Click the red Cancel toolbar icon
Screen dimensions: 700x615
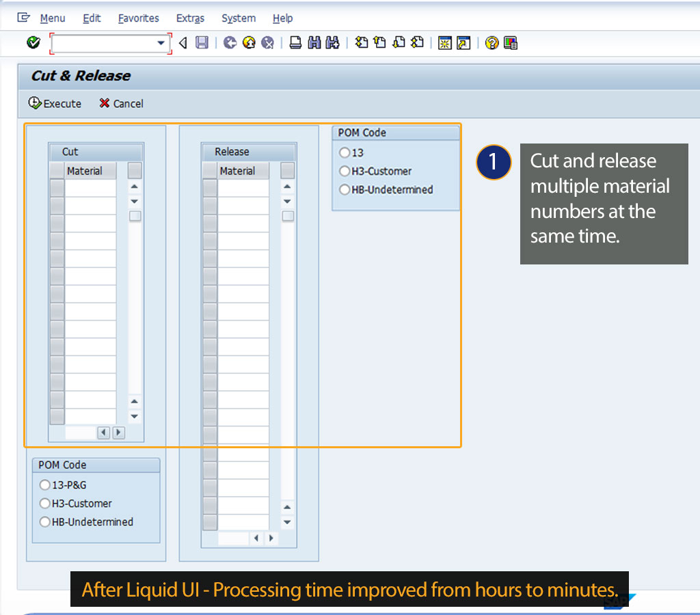point(268,43)
